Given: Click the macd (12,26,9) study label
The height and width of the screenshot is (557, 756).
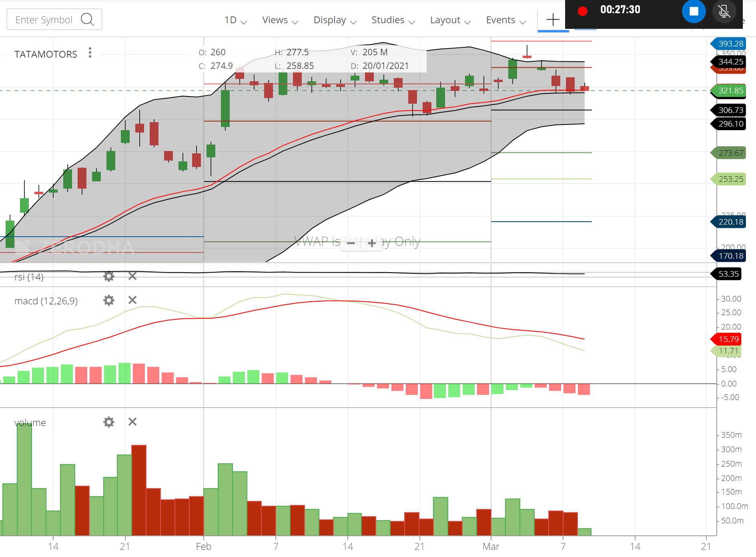Looking at the screenshot, I should 46,301.
